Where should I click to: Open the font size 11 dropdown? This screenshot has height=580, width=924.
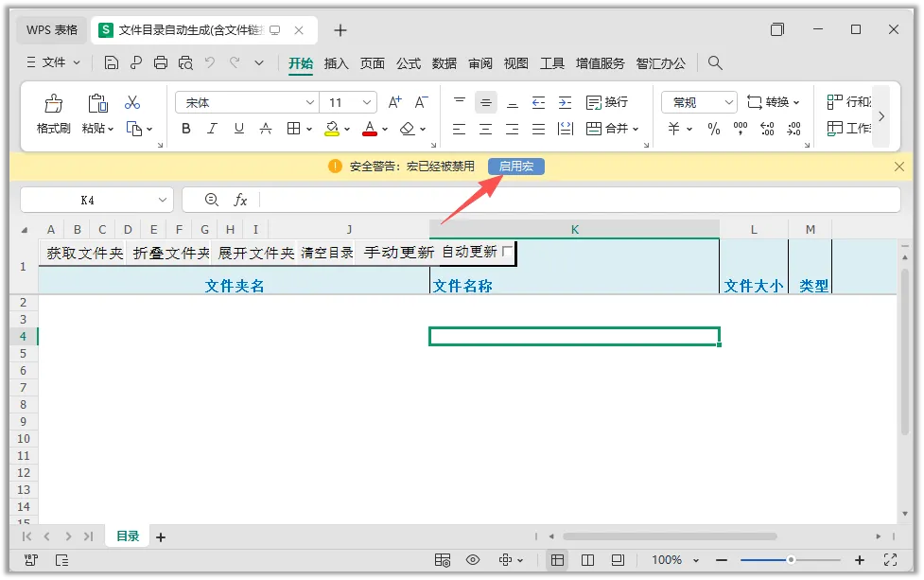coord(367,102)
